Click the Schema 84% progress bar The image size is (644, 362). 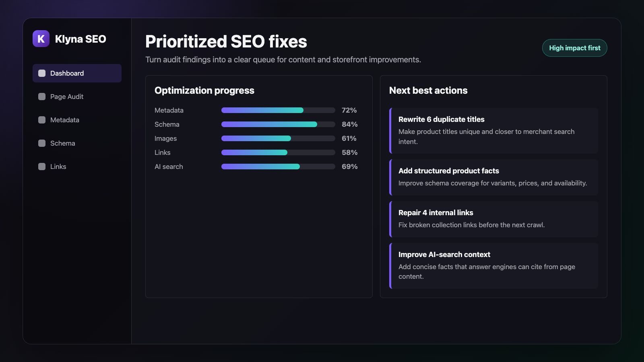point(278,124)
